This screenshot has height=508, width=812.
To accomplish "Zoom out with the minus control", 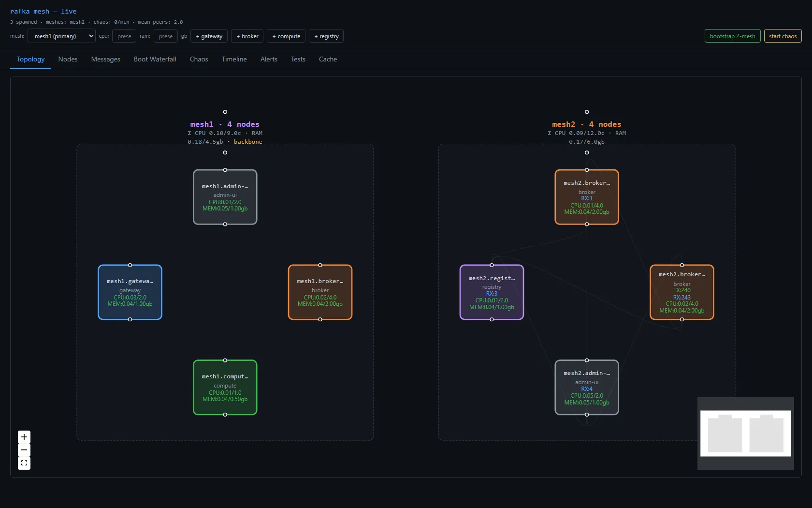I will pos(24,450).
